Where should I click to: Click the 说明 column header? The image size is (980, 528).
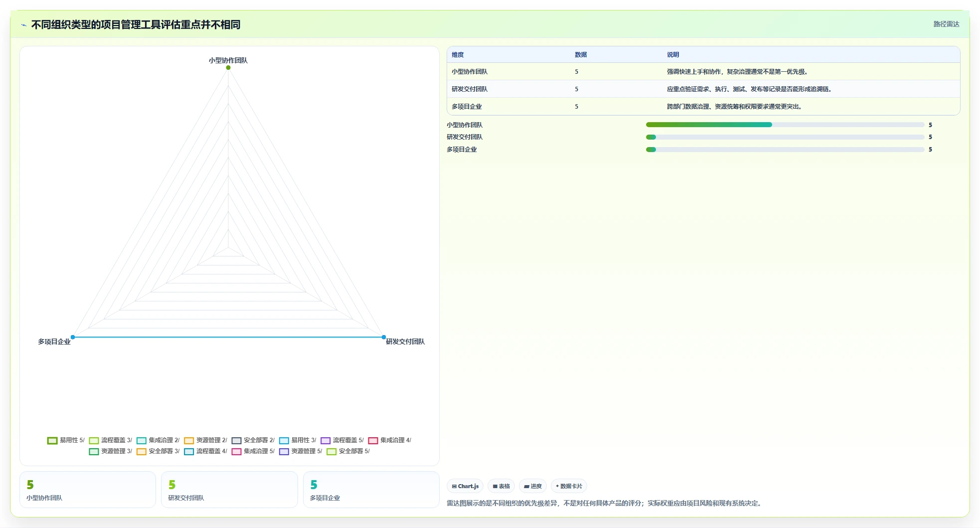pos(673,55)
